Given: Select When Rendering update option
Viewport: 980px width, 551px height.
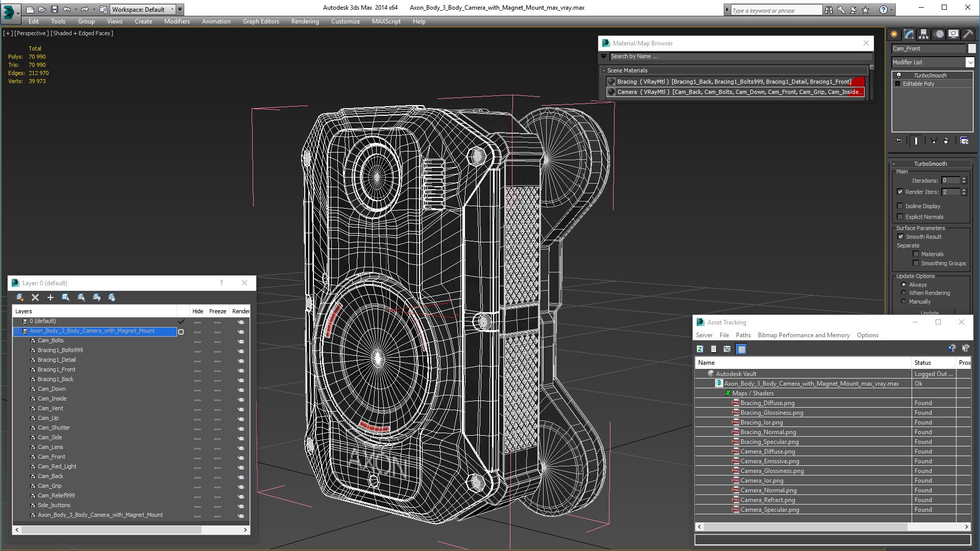Looking at the screenshot, I should (903, 293).
